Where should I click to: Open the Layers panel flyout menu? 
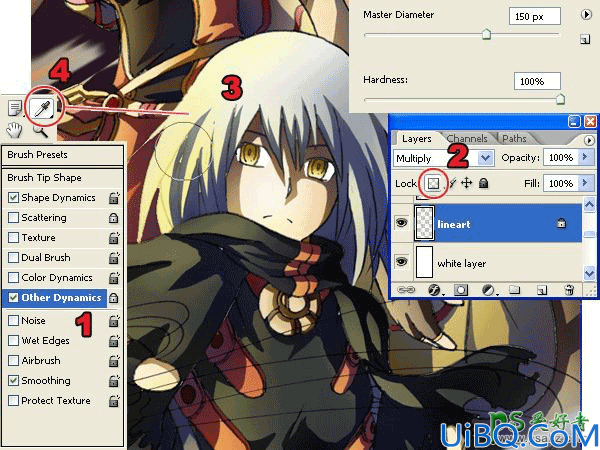click(x=589, y=140)
